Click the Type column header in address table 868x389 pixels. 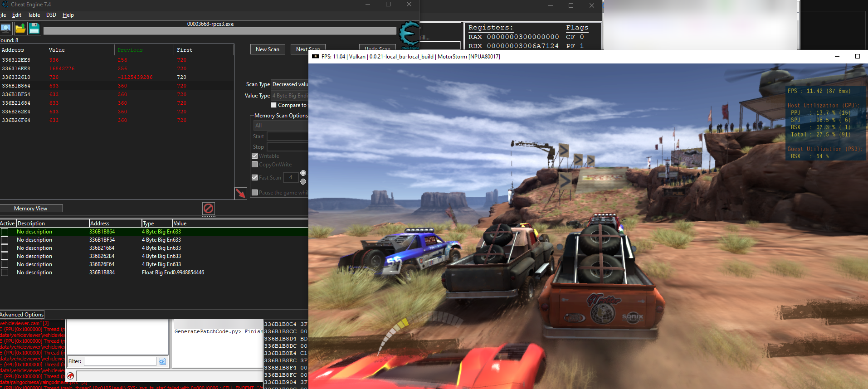[x=157, y=224]
